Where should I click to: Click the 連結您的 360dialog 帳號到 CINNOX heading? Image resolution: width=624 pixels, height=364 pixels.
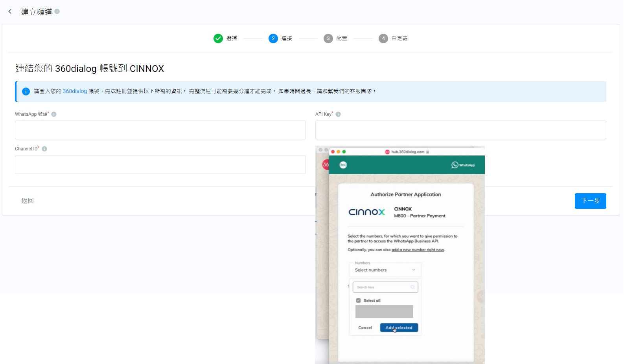click(90, 68)
